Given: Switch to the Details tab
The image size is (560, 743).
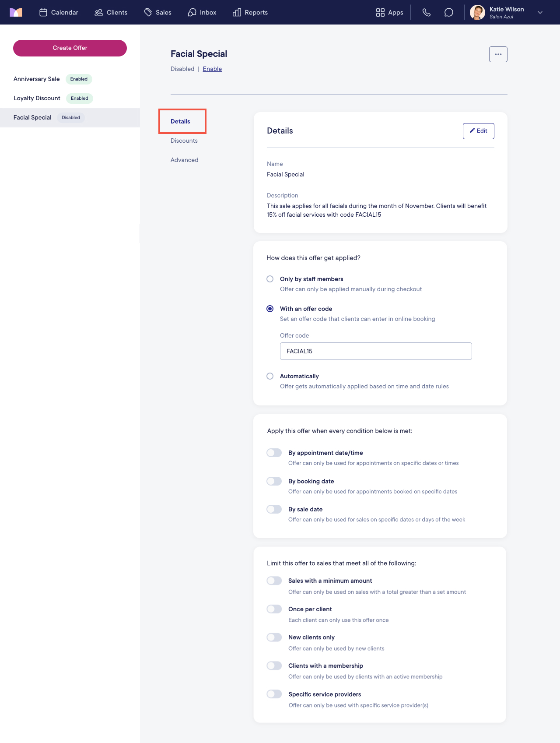Looking at the screenshot, I should (x=180, y=121).
